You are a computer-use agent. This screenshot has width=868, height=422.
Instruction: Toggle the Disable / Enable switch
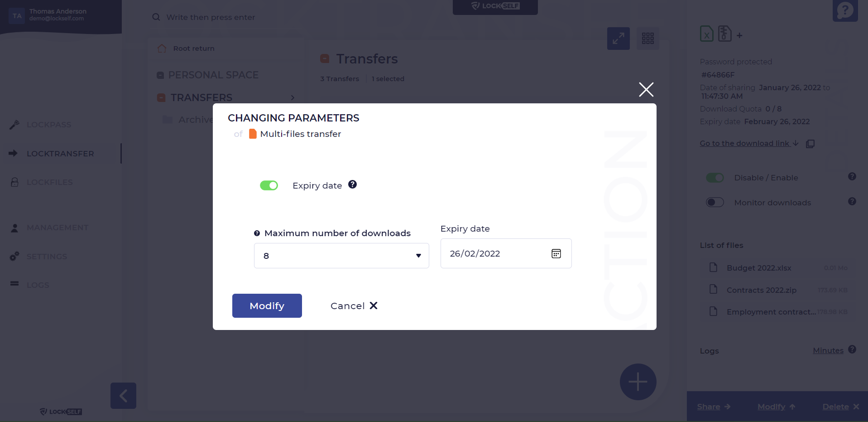pyautogui.click(x=715, y=178)
